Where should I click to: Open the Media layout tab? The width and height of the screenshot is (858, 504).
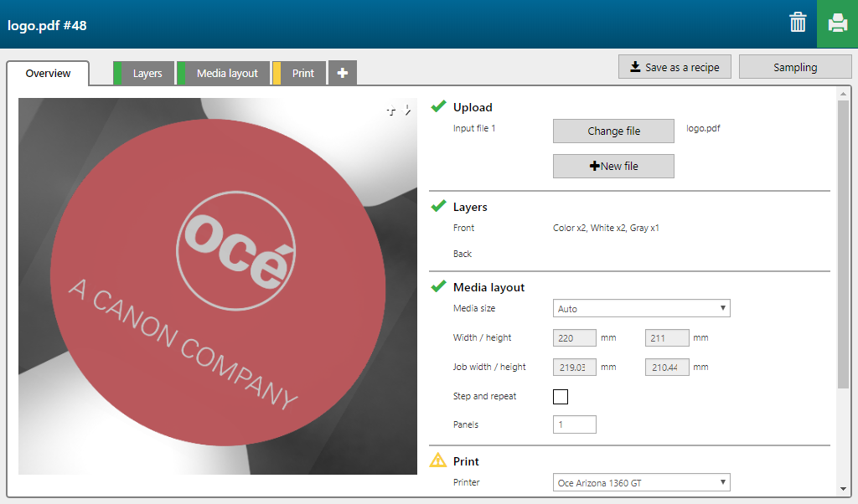(223, 73)
